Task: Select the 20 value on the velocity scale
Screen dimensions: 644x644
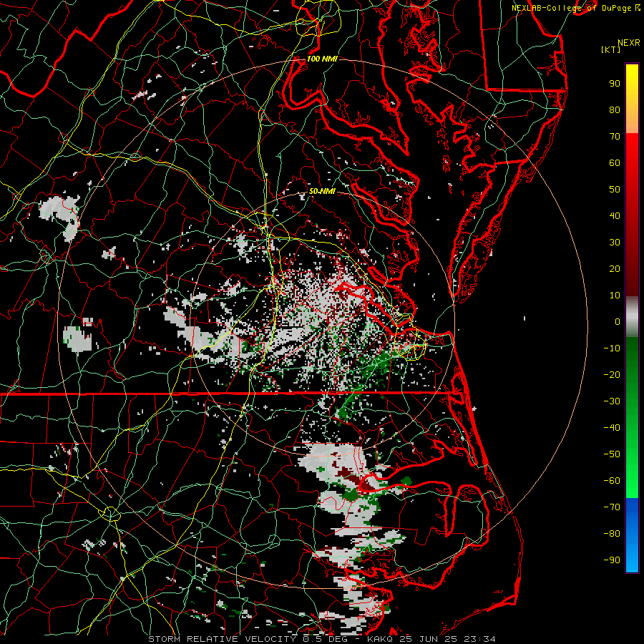Action: [x=615, y=268]
